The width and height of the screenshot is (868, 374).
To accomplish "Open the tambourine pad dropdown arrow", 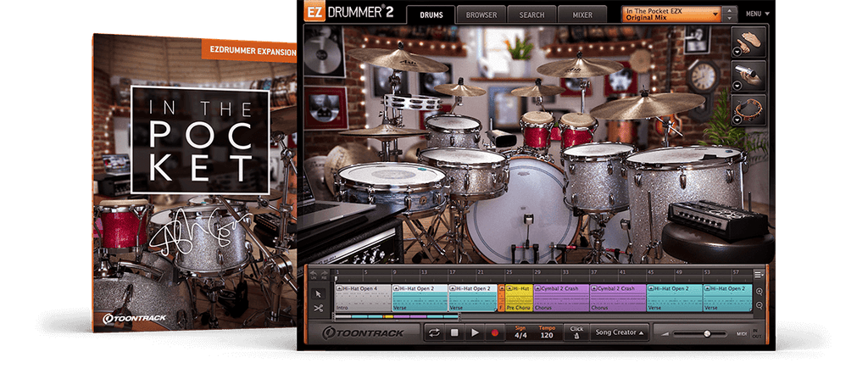I will click(737, 120).
